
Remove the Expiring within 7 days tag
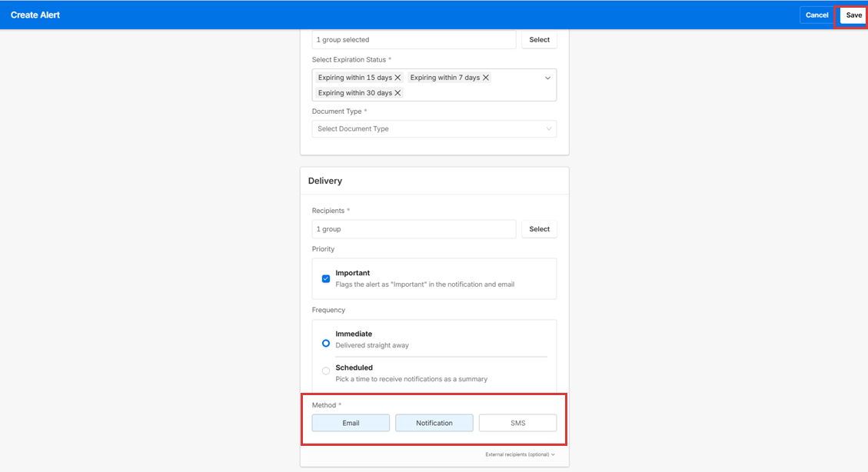485,78
